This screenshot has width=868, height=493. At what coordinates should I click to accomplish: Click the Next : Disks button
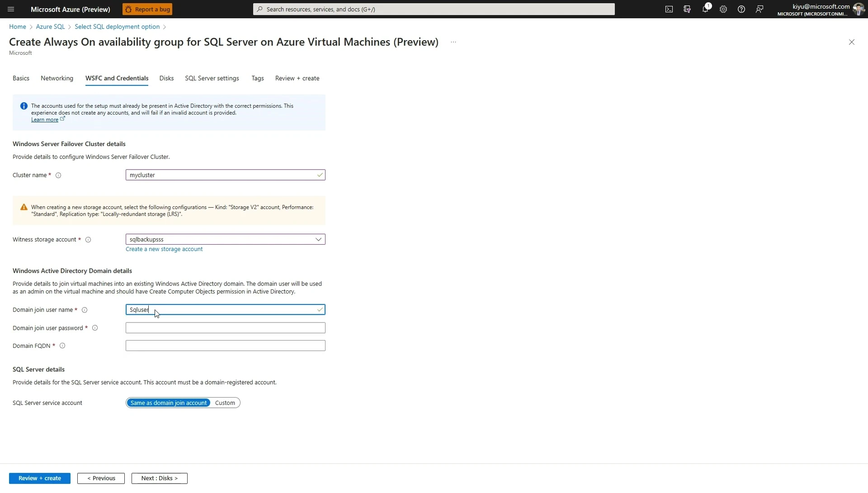[x=160, y=479]
